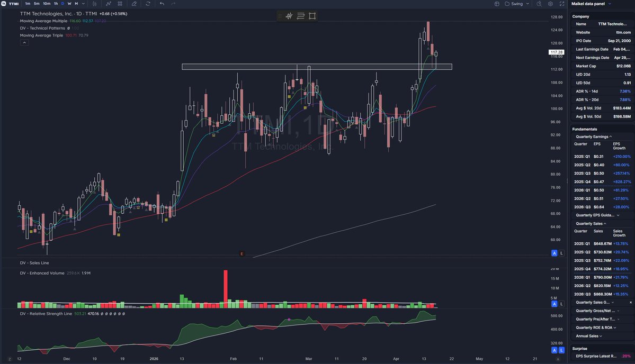Screen dimensions: 635x364
Task: Switch to the monthly 'M' timeframe
Action: coord(76,4)
